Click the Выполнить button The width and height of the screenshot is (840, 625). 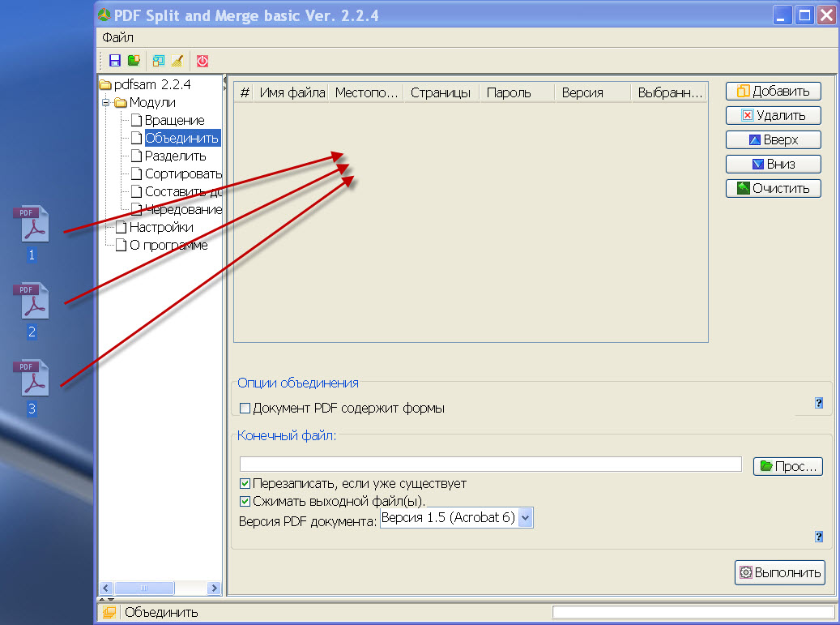[x=779, y=572]
